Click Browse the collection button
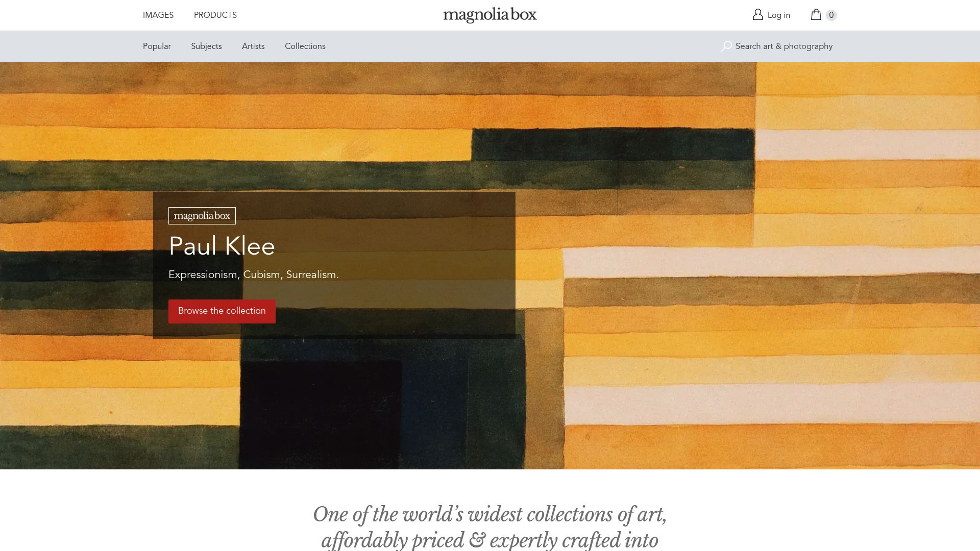 tap(222, 311)
